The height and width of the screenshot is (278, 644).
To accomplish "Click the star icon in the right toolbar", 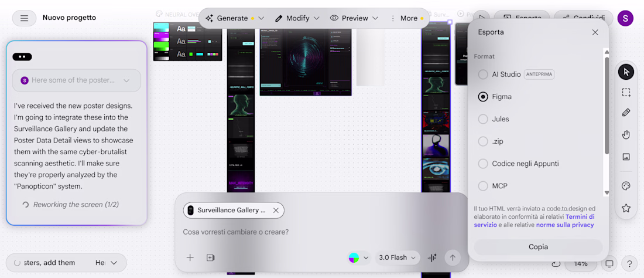I will 626,208.
